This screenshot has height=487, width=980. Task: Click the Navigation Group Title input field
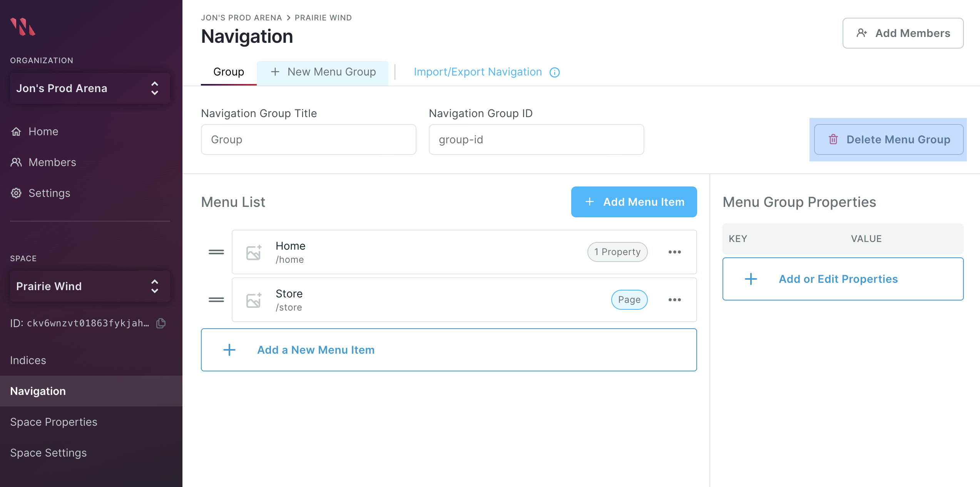pos(308,139)
